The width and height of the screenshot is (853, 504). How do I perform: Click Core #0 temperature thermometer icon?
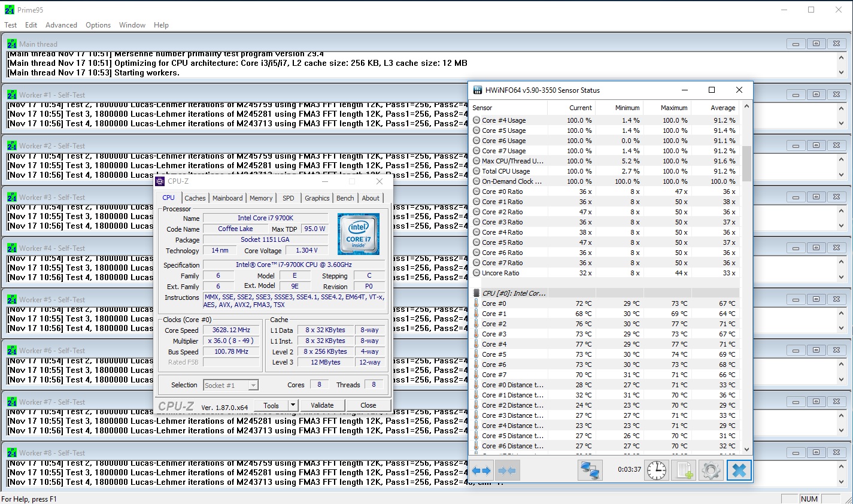[x=476, y=303]
